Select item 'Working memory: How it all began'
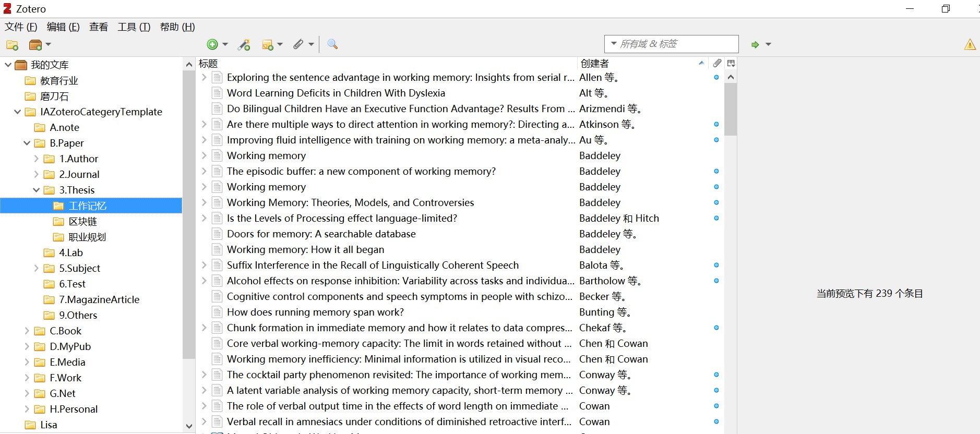This screenshot has width=980, height=434. coord(305,249)
